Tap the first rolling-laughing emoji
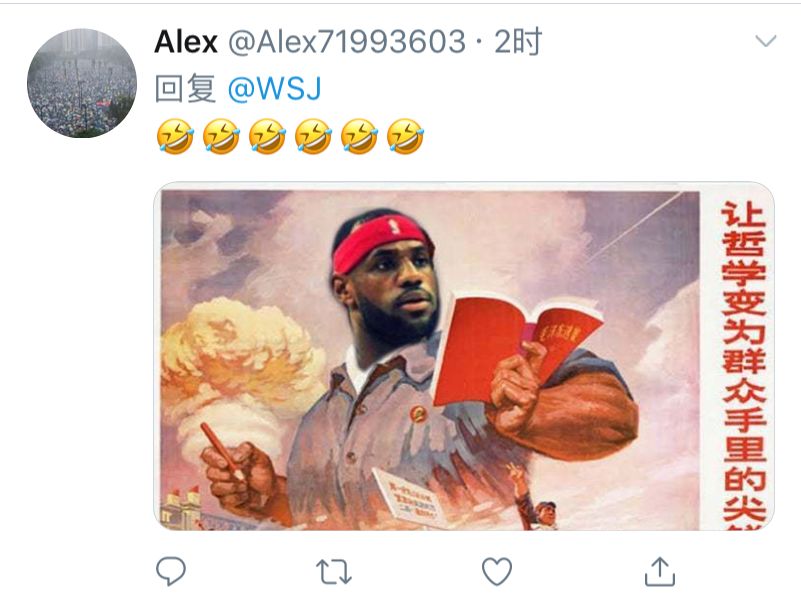The image size is (801, 600). [x=175, y=136]
